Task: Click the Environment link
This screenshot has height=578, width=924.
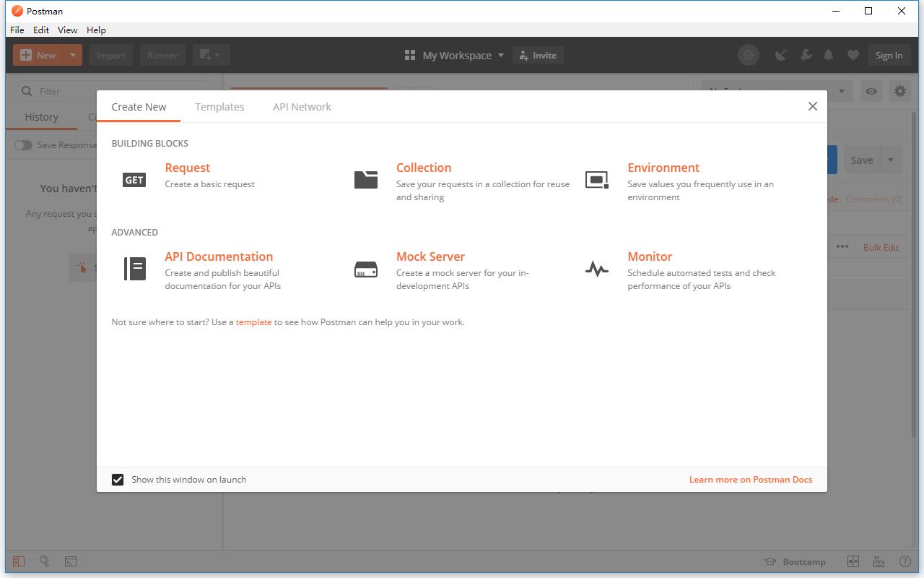Action: pyautogui.click(x=663, y=168)
